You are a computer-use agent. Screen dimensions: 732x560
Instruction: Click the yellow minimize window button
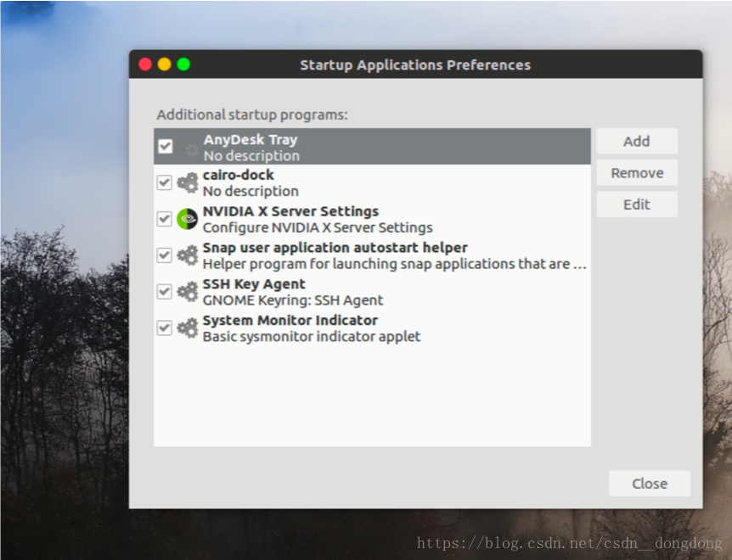pos(165,64)
